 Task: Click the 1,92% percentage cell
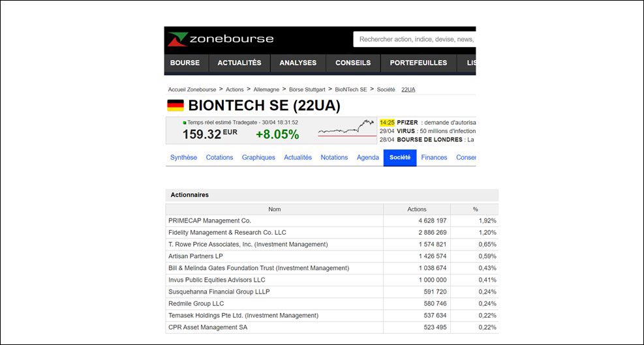tap(487, 220)
